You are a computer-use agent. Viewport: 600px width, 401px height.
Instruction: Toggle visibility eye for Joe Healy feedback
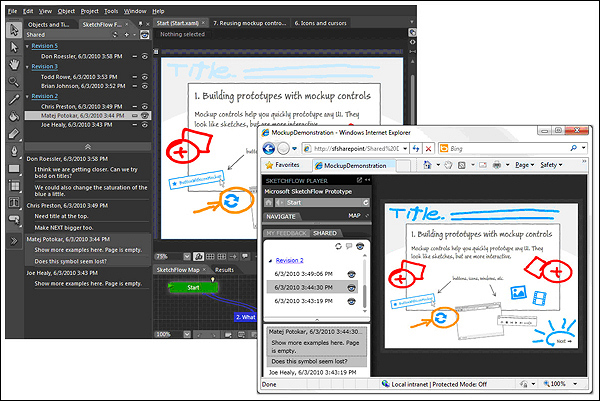point(145,125)
